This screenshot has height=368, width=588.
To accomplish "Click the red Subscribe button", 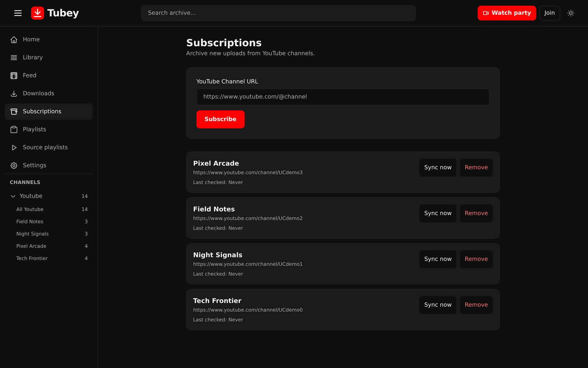I will 220,119.
